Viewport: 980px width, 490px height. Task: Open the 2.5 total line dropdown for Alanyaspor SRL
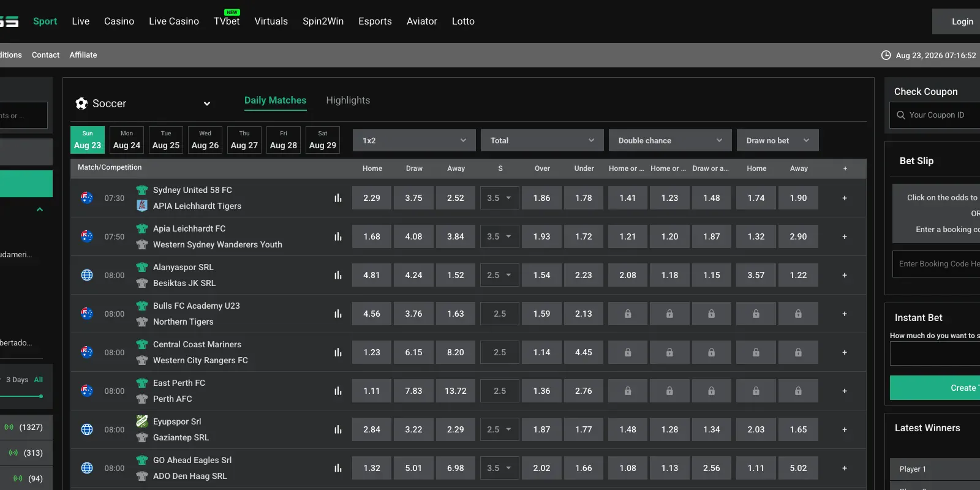[500, 275]
